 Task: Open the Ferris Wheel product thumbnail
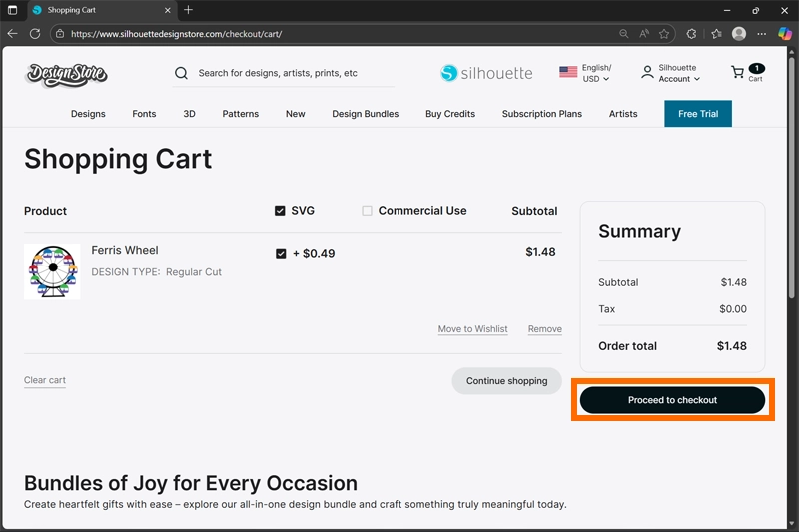[x=52, y=271]
